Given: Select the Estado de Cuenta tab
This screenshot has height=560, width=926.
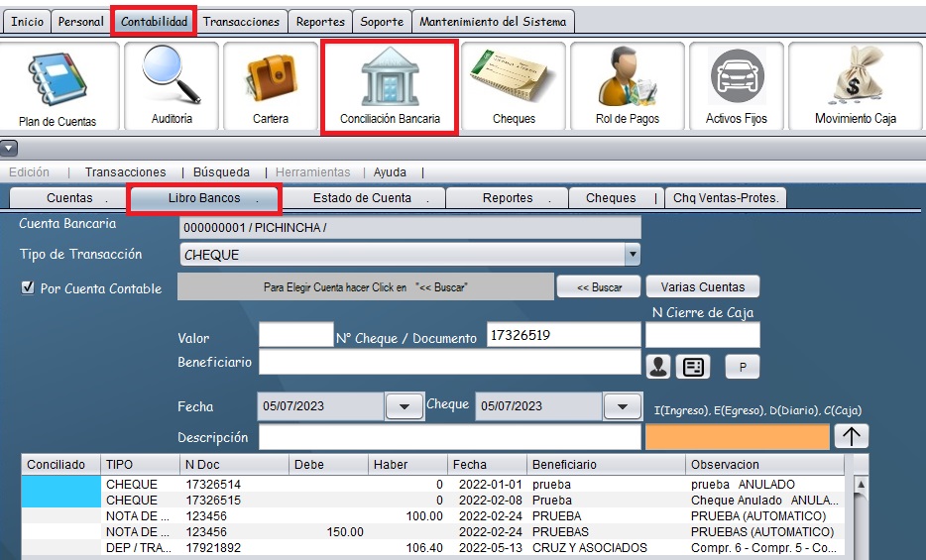Looking at the screenshot, I should point(363,198).
